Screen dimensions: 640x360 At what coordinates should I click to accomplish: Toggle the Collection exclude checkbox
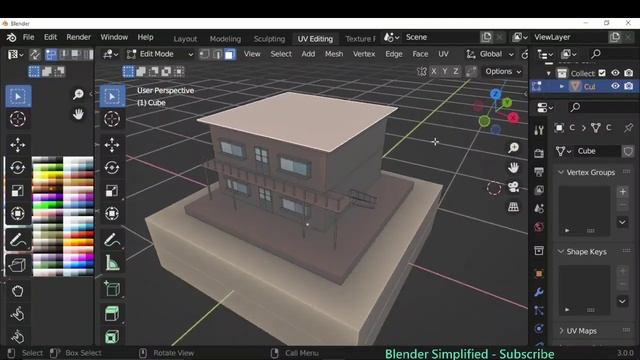click(x=602, y=73)
